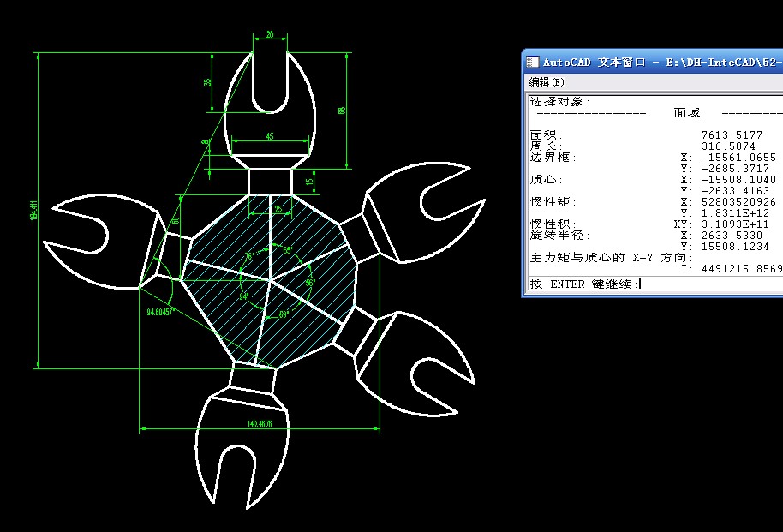Select moment of inertia value 1.8311E+12
The height and width of the screenshot is (532, 783).
735,212
